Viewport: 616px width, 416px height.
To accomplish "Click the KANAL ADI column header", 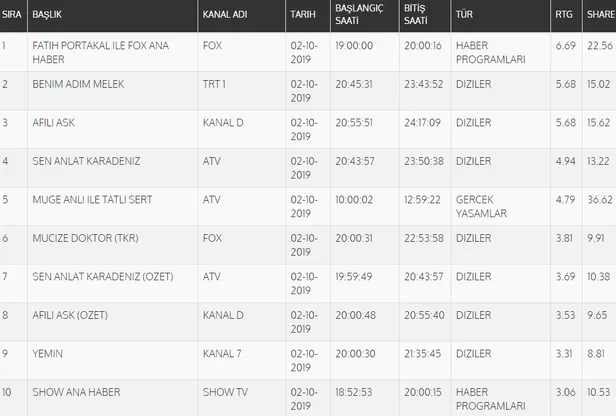I will click(225, 16).
